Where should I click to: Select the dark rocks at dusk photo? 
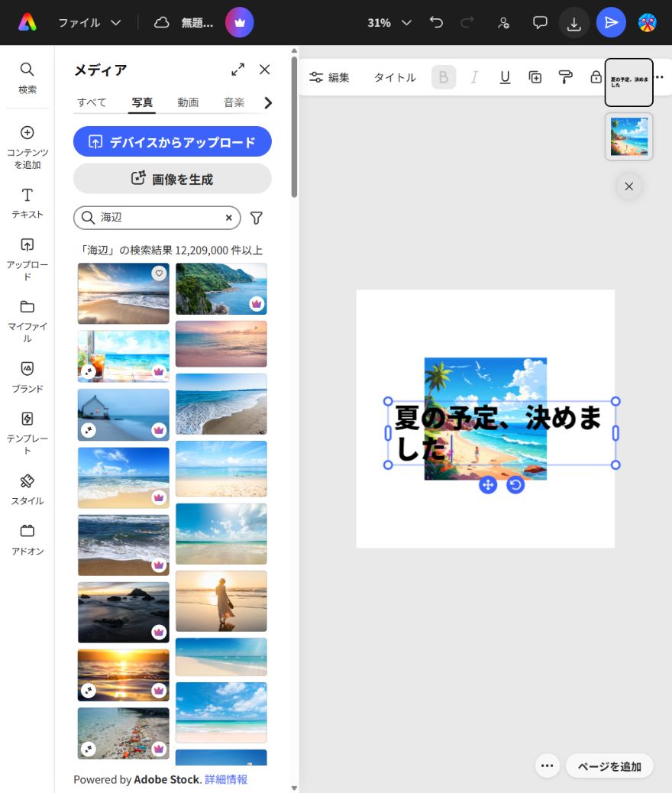[124, 612]
